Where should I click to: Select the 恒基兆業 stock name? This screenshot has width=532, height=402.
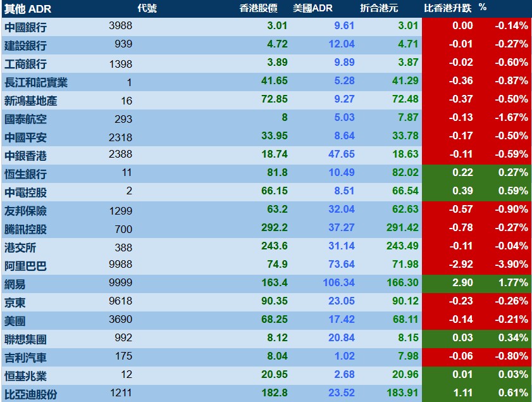coord(25,376)
